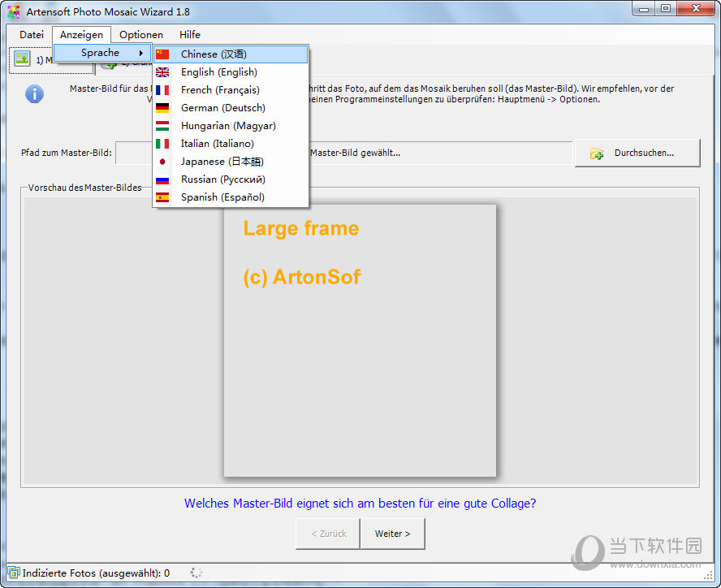Click the < Zurück button
The image size is (721, 588).
click(x=328, y=534)
